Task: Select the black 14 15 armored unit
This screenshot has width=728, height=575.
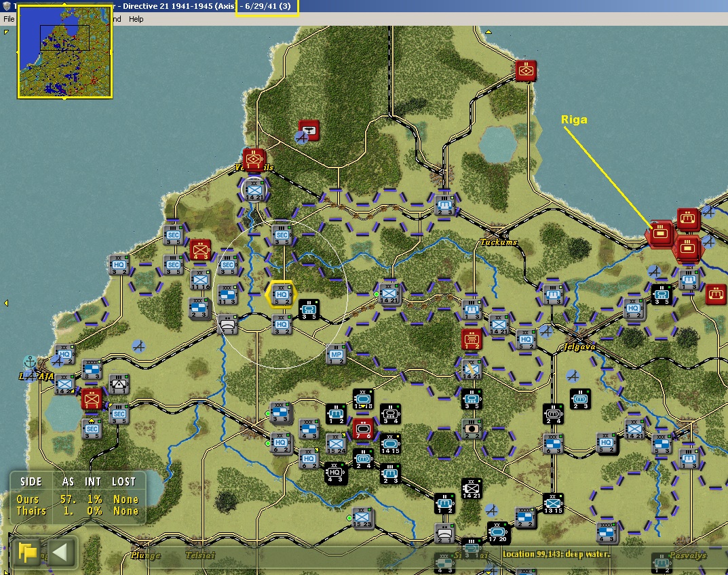Action: [390, 443]
